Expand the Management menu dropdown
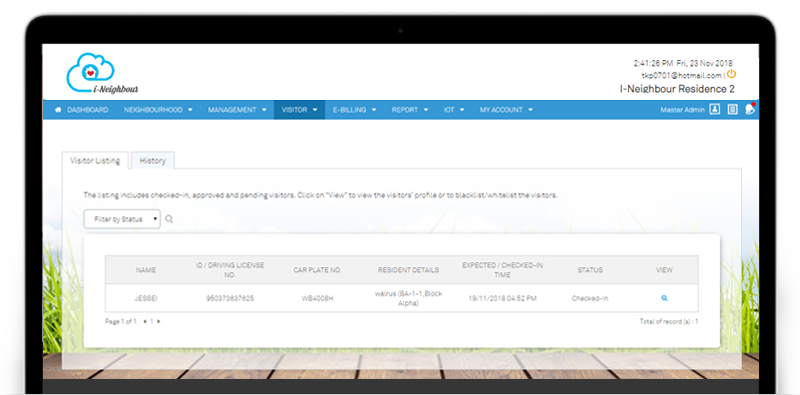The height and width of the screenshot is (395, 800). [237, 110]
